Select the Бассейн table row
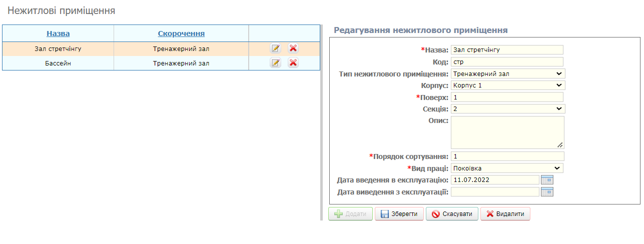This screenshot has height=244, width=644. click(x=58, y=63)
